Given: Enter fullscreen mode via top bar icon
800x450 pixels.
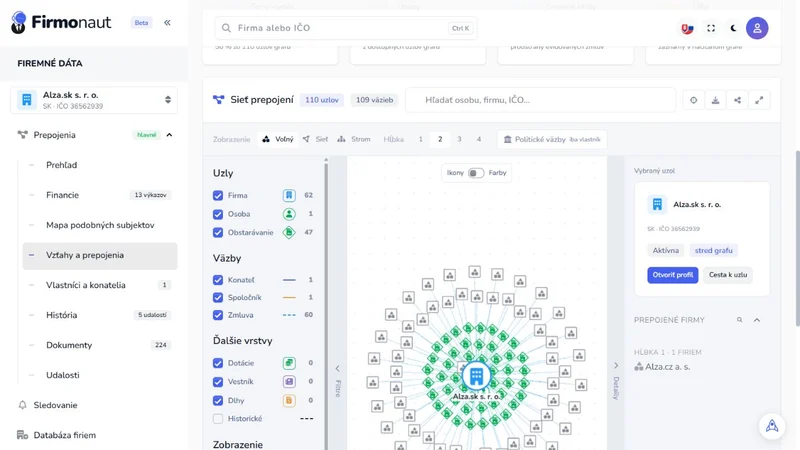Looking at the screenshot, I should tap(711, 28).
